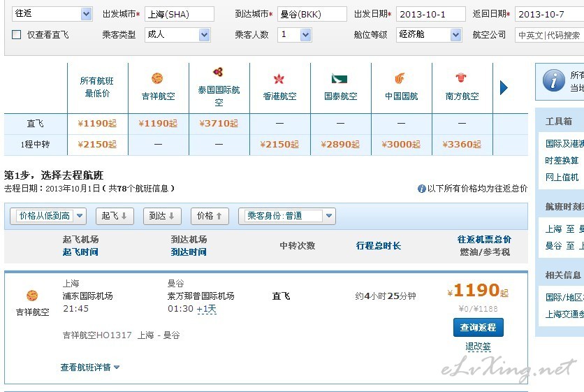Select lowest direct fare ¥1190起 in 所有航班 column
This screenshot has height=392, width=584.
97,124
